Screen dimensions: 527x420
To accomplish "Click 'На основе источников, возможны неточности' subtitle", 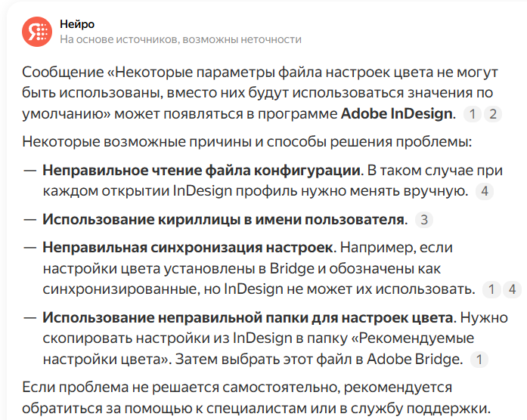I will click(x=181, y=39).
